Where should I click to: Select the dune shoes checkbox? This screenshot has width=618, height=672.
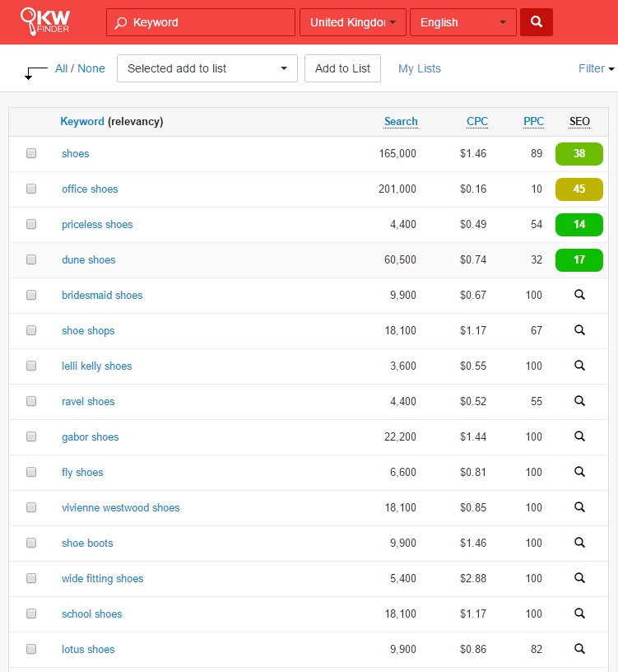(x=31, y=259)
